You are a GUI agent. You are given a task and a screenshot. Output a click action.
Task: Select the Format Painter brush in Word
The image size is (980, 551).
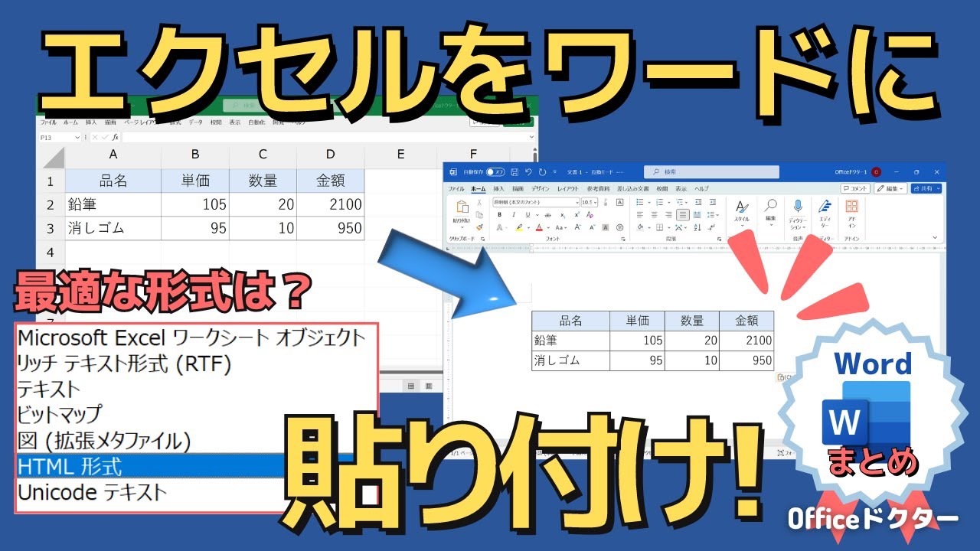(479, 227)
